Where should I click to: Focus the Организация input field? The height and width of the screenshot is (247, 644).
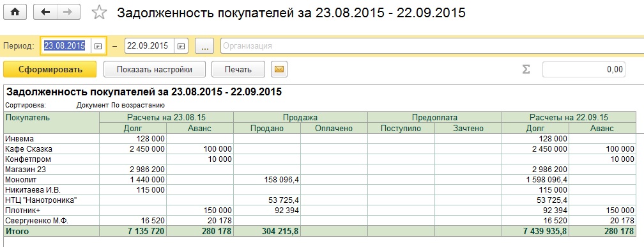coord(432,46)
